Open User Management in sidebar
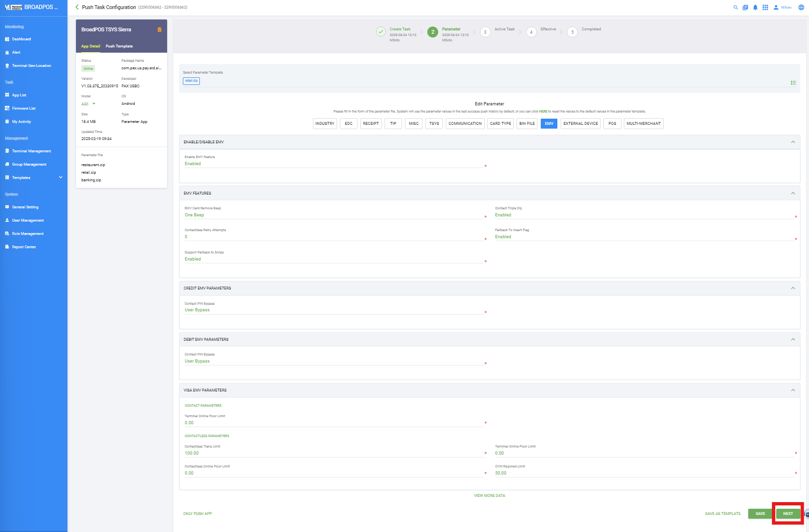The image size is (809, 532). [x=28, y=220]
